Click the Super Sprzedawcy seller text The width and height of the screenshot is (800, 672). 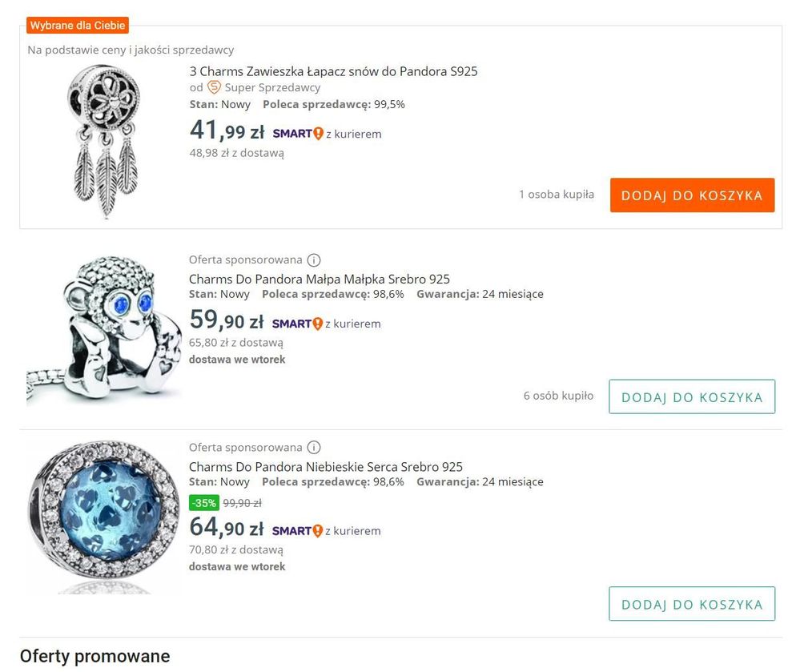coord(272,87)
